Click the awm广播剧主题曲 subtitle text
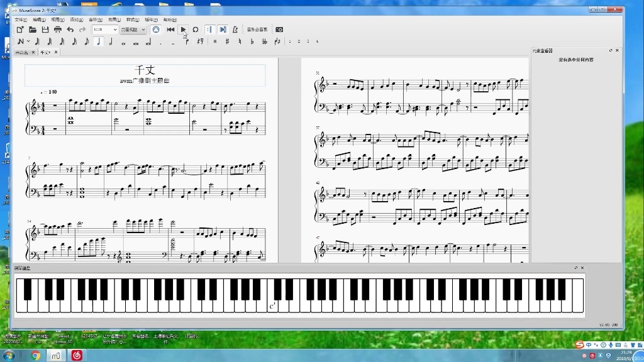Screen dimensions: 644x362 [x=145, y=81]
